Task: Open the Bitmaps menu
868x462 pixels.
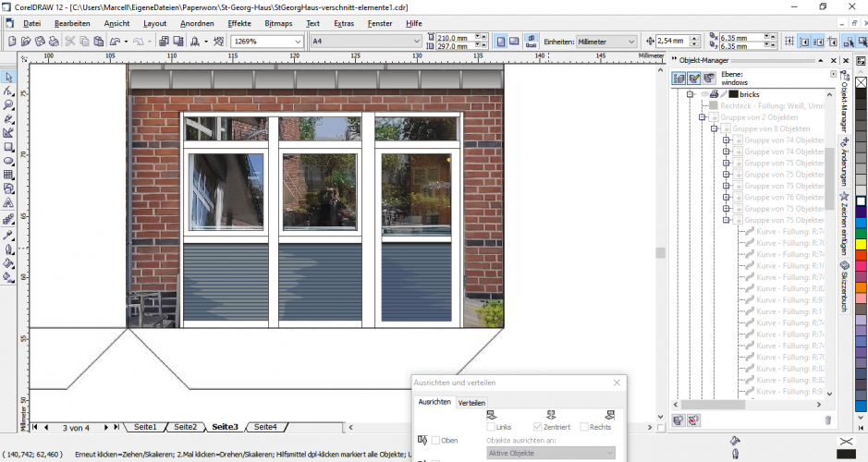Action: [x=278, y=23]
